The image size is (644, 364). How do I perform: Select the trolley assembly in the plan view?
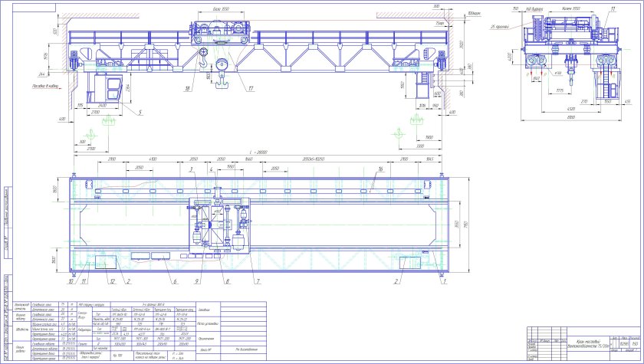(219, 225)
